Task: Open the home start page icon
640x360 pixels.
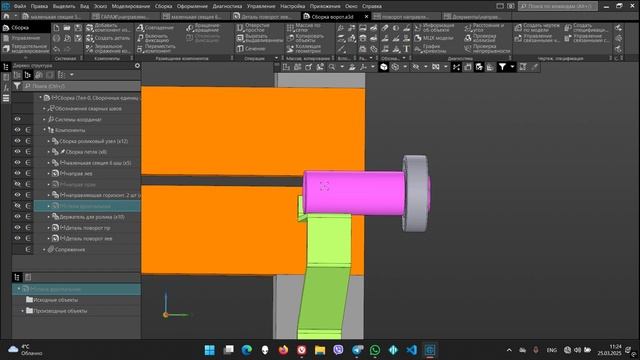Action: 6,16
